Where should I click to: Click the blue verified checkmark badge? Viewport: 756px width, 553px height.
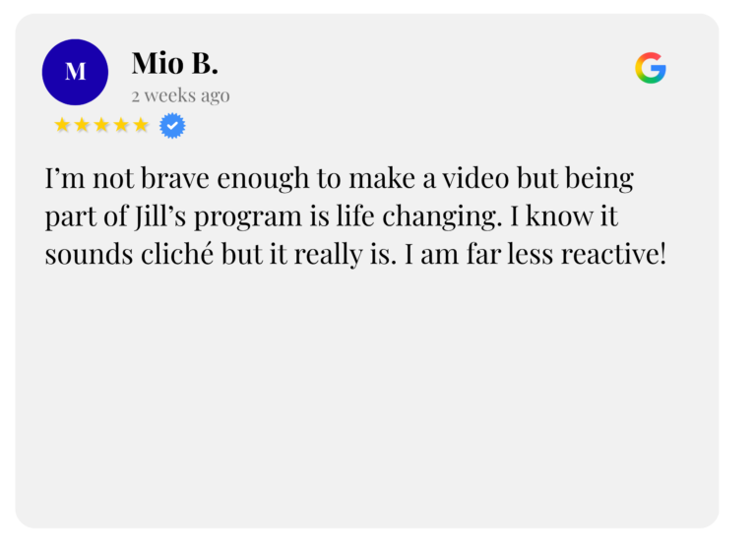[x=172, y=126]
